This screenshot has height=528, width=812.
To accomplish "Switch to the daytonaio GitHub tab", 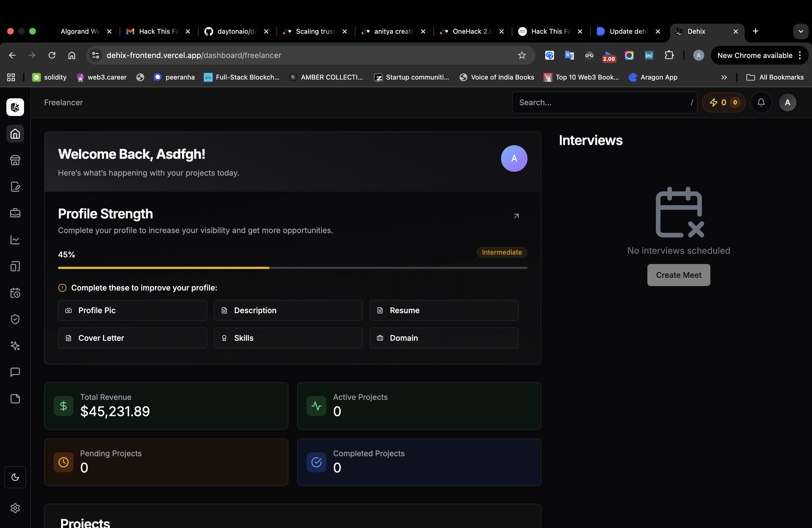I will click(236, 31).
